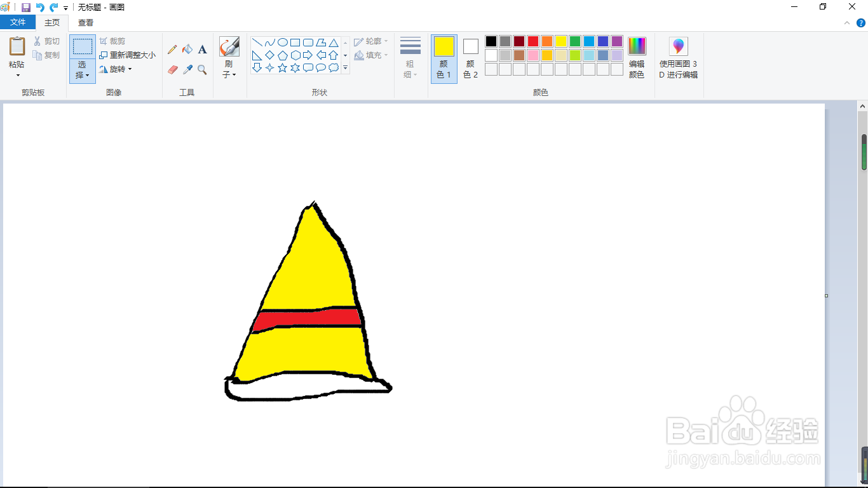Image resolution: width=868 pixels, height=488 pixels.
Task: Choose the Pentagon shape
Action: pos(283,55)
